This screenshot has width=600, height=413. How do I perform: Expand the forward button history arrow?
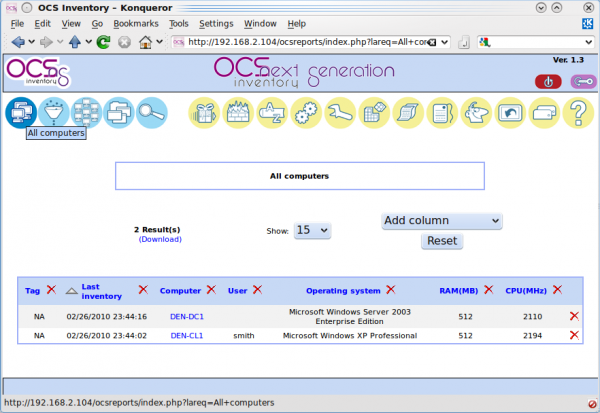click(x=60, y=42)
